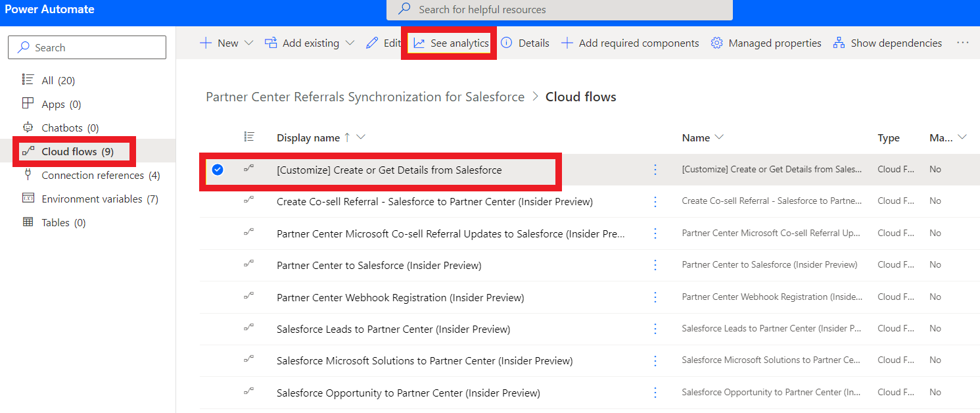Expand the Add existing dropdown

(350, 43)
